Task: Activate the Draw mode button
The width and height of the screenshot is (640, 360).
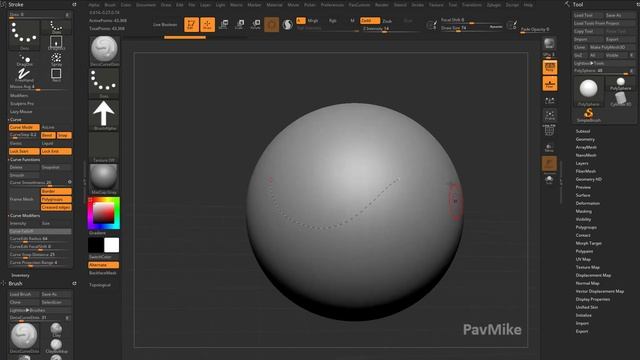Action: (207, 24)
